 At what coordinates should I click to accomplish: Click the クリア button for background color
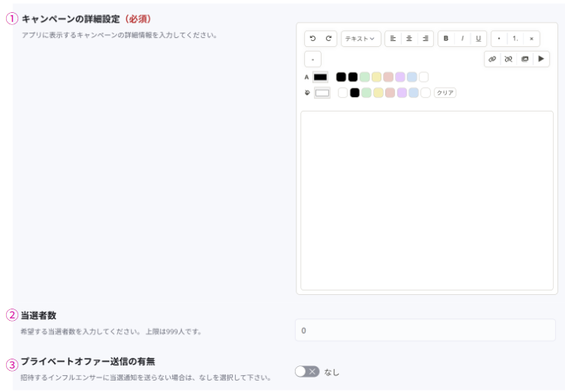coord(445,93)
